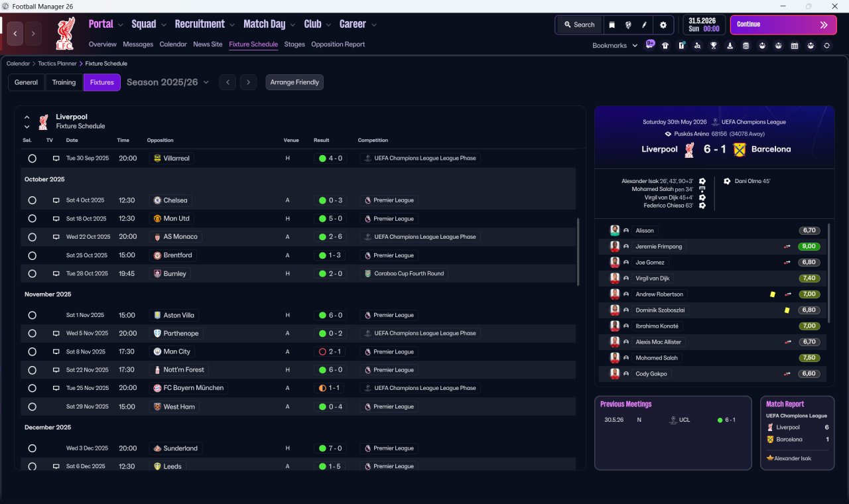Open the Season 2025/26 dropdown

(x=167, y=82)
